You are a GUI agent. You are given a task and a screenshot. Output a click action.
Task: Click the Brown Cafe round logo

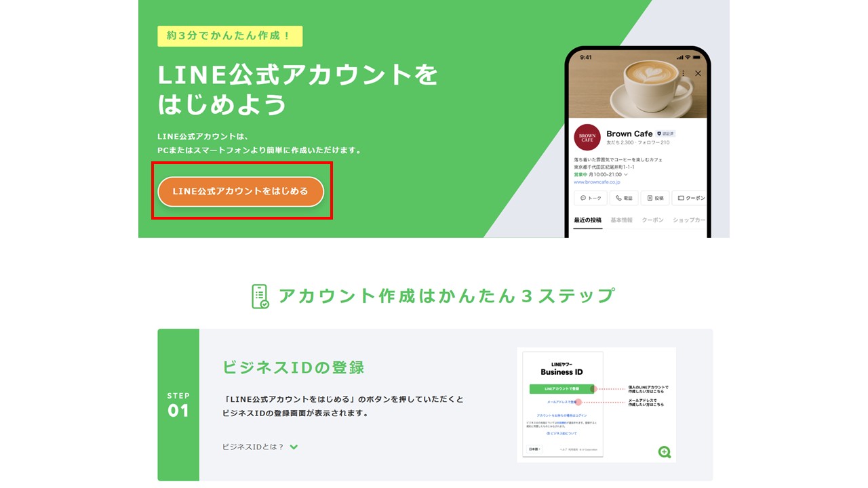[587, 138]
